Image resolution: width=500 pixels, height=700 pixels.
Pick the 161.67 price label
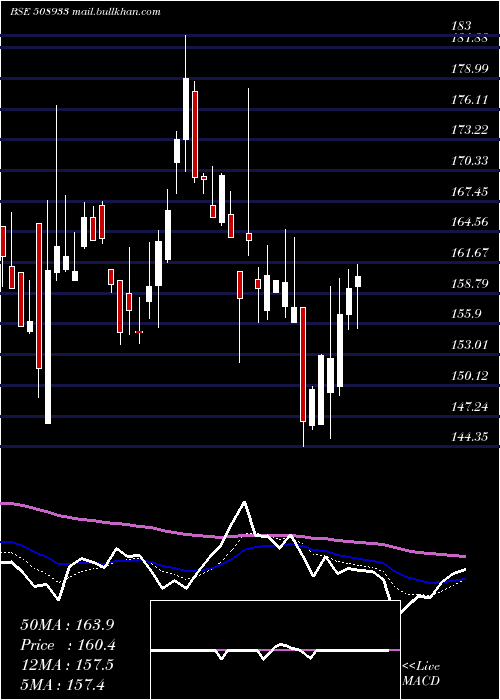(x=469, y=253)
